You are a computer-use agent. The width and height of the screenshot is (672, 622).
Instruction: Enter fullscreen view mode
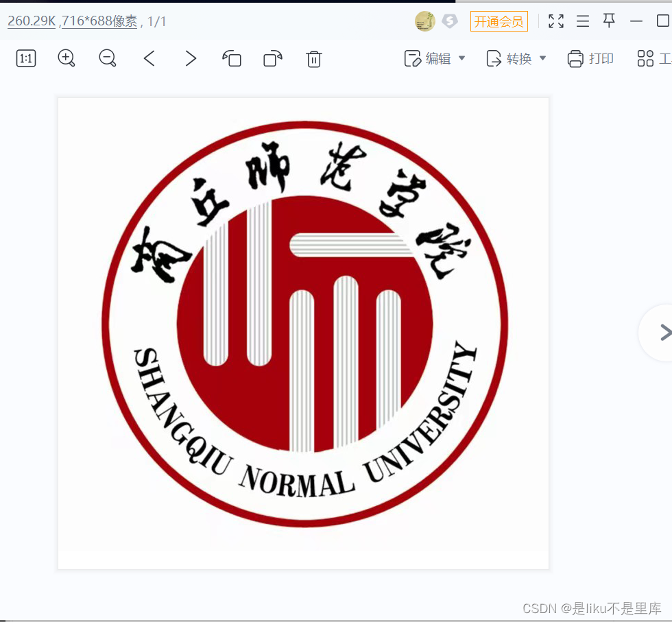tap(556, 21)
